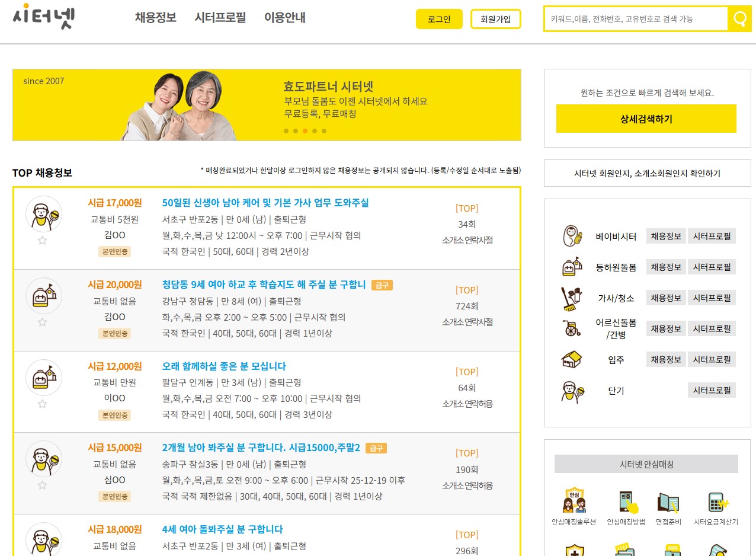This screenshot has height=556, width=756.
Task: Click the 회원가입 button
Action: [x=495, y=18]
